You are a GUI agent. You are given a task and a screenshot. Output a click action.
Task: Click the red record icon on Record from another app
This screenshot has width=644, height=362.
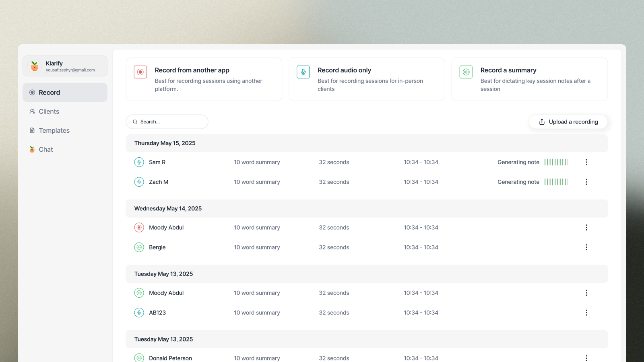coord(140,72)
